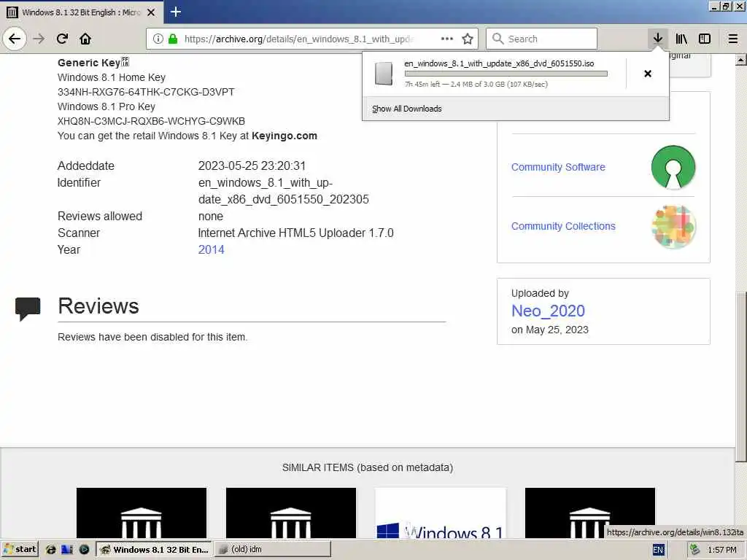Click the forward navigation arrow

click(39, 39)
